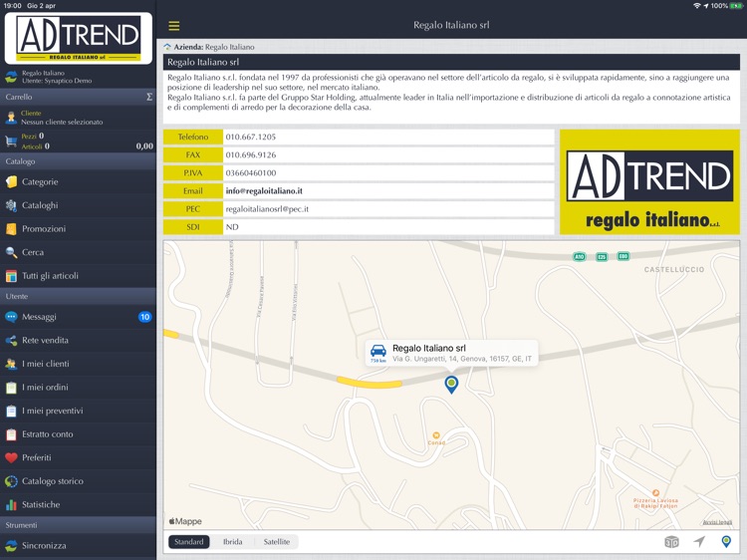Click the Avvisi legali map link
The height and width of the screenshot is (560, 747).
point(717,522)
